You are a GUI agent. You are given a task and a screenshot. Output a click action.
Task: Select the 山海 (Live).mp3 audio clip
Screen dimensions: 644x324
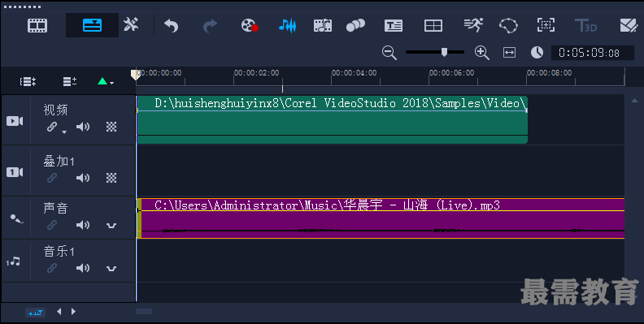coord(381,218)
